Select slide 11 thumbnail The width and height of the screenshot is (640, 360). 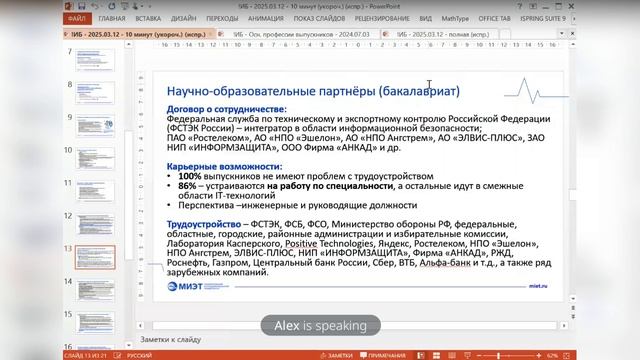95,191
